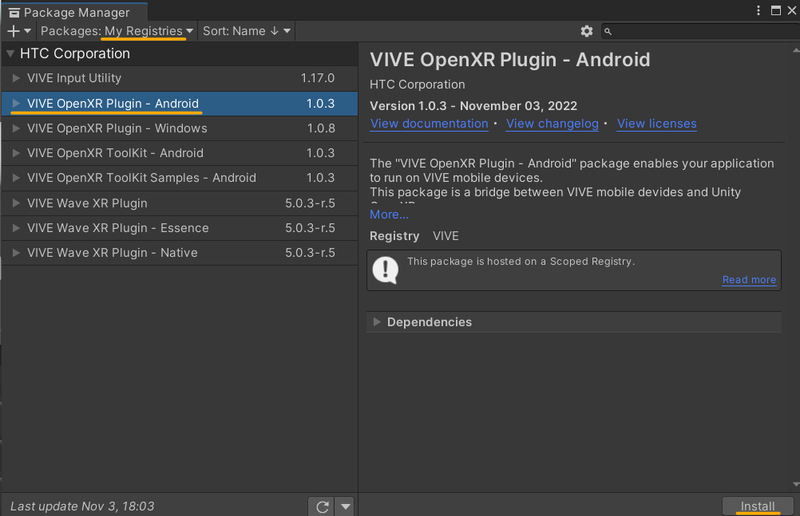Select the Package Manager tab
Screen dimensions: 800x516
coord(74,12)
